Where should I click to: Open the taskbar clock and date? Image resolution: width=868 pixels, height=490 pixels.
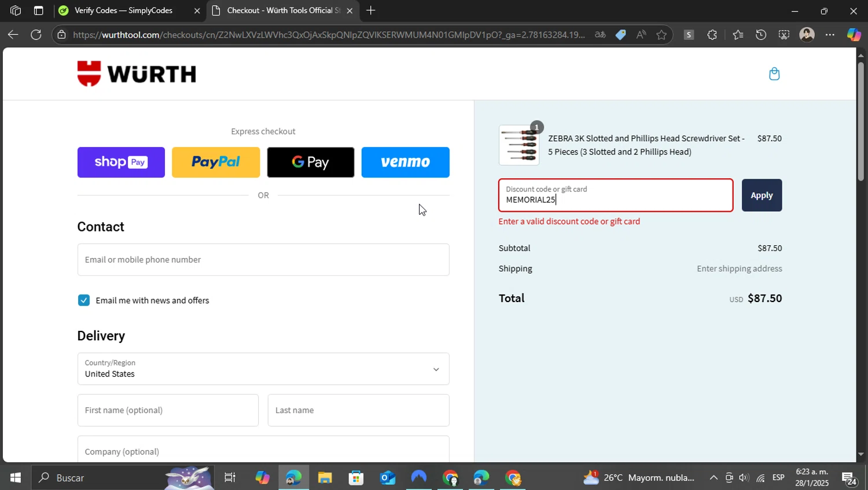click(x=812, y=477)
